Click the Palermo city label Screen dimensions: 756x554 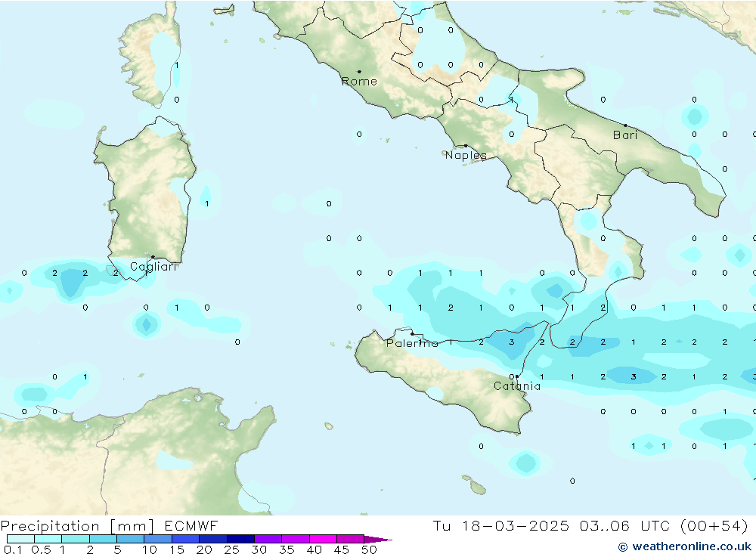pos(412,343)
